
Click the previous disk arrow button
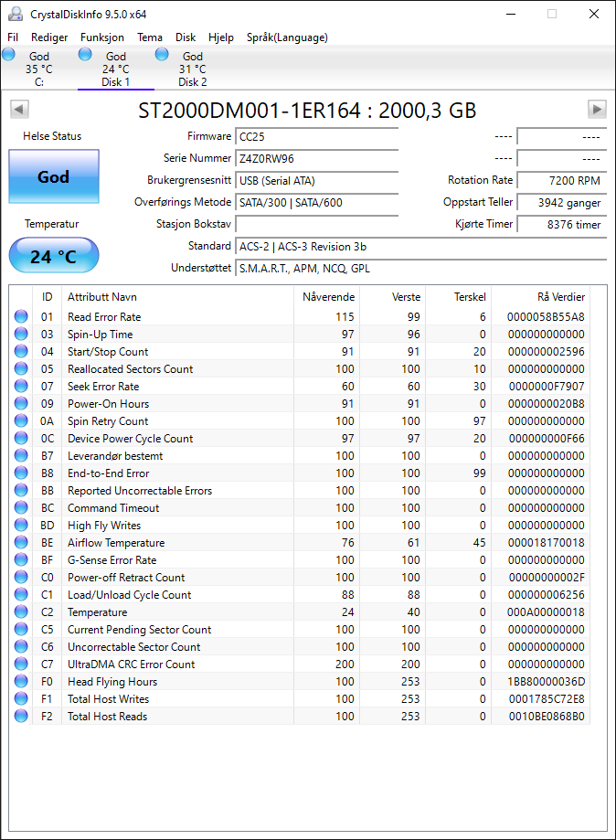coord(19,110)
